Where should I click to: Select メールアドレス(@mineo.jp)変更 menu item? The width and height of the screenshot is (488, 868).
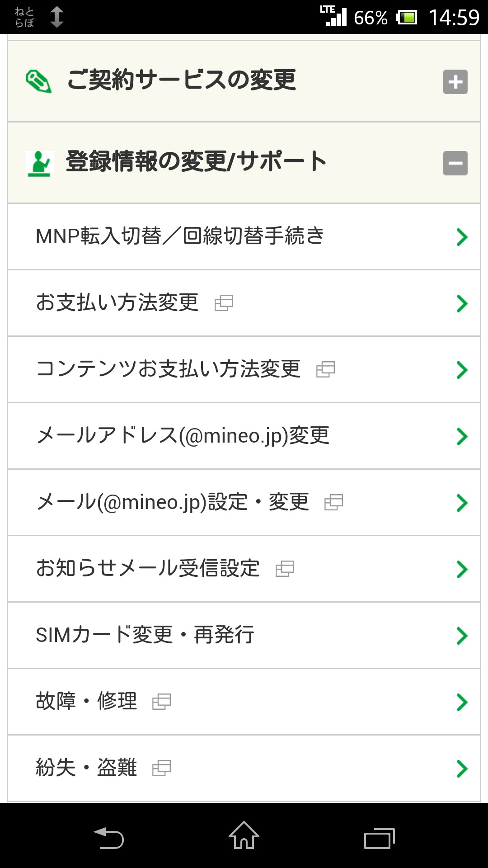click(x=183, y=436)
